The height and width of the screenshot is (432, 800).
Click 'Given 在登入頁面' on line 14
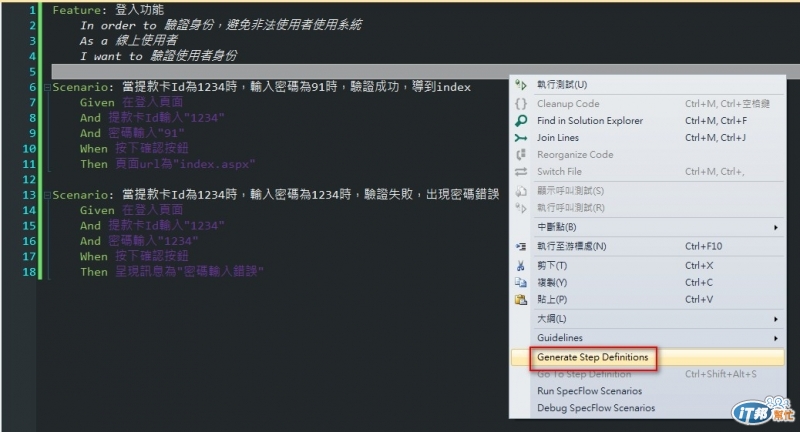click(131, 210)
